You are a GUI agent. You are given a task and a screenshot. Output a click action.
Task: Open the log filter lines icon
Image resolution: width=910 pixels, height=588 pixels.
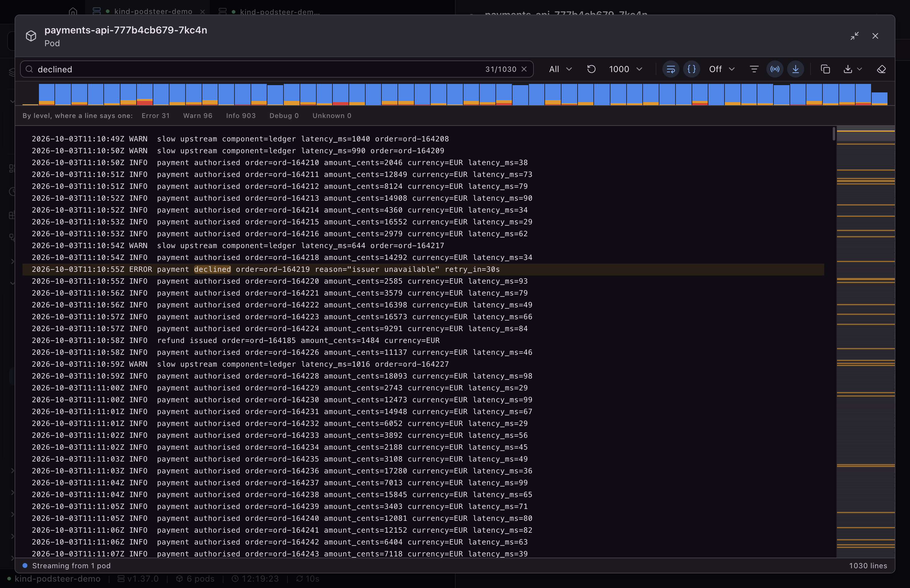(754, 69)
